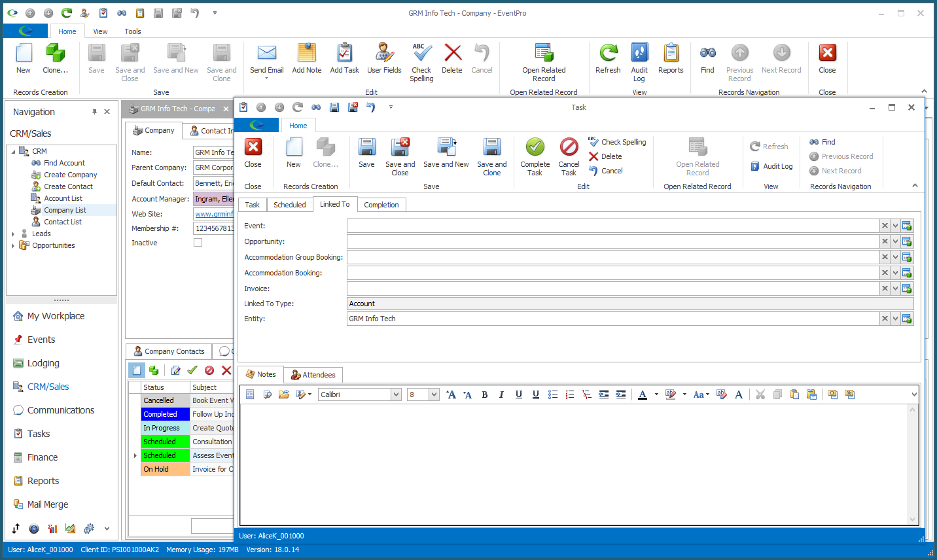Switch to the Task tab
Viewport: 937px width, 560px height.
pyautogui.click(x=253, y=205)
